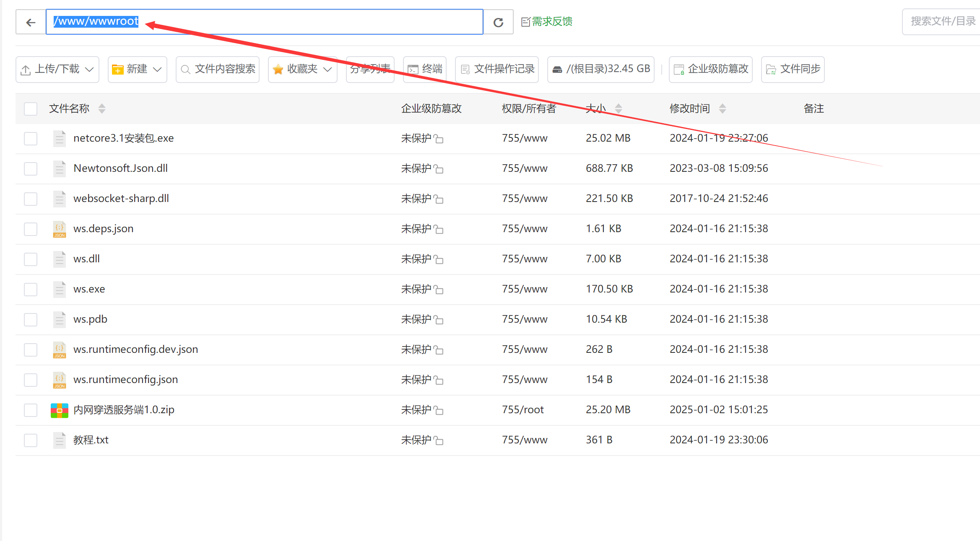The width and height of the screenshot is (980, 541).
Task: Click the 教程.txt file icon
Action: [x=60, y=440]
